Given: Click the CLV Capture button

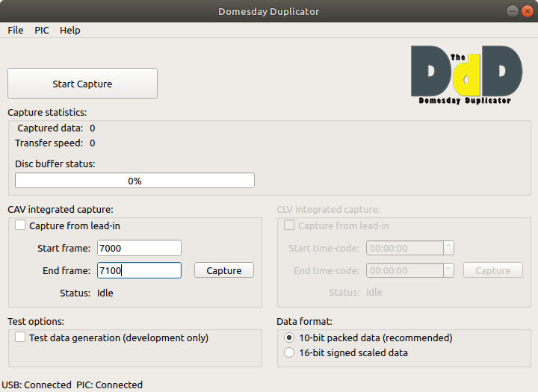Looking at the screenshot, I should (x=493, y=270).
